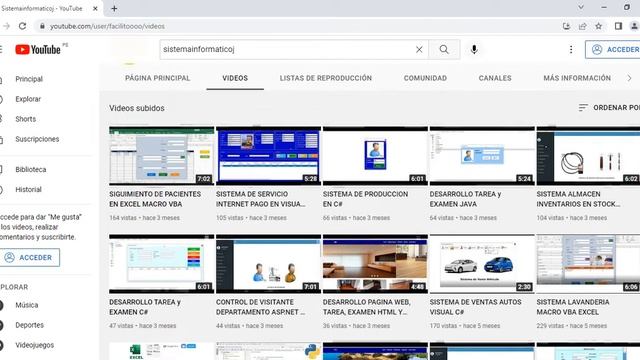
Task: Bookmark this page using the star icon
Action: pyautogui.click(x=598, y=26)
